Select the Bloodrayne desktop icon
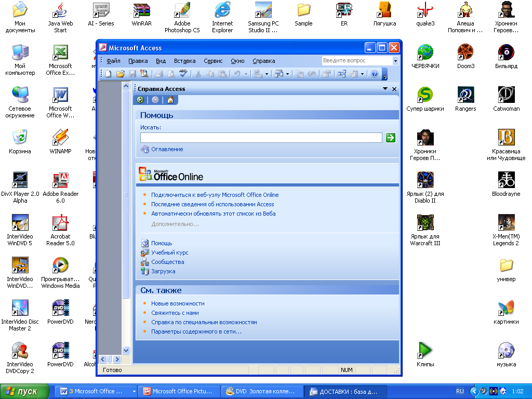Screen dimensions: 532x399 pyautogui.click(x=506, y=184)
